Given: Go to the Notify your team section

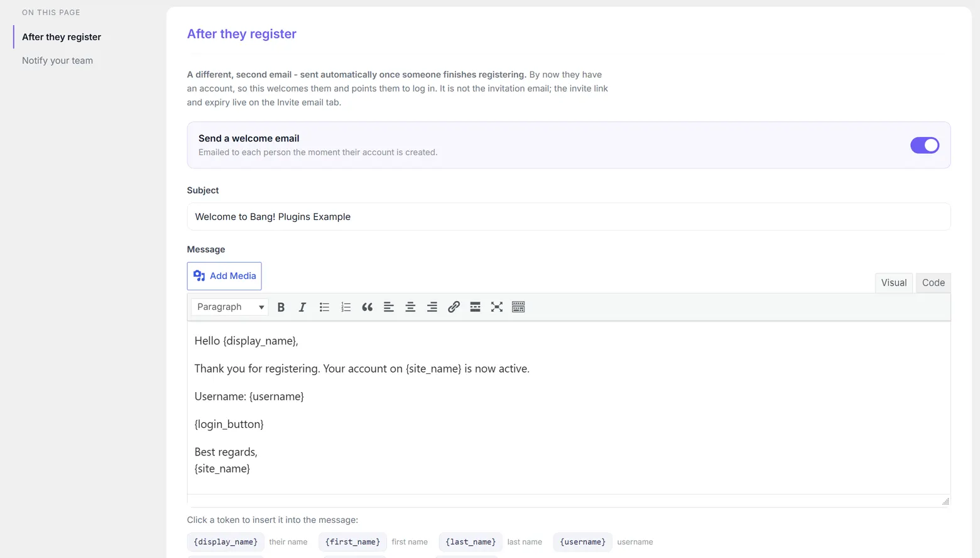Looking at the screenshot, I should click(57, 60).
